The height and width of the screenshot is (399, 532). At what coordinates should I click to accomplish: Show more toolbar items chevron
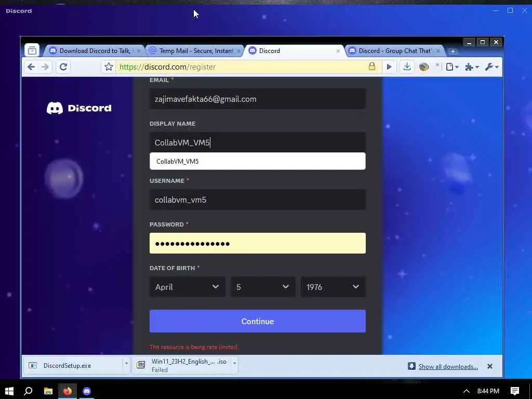pyautogui.click(x=437, y=65)
